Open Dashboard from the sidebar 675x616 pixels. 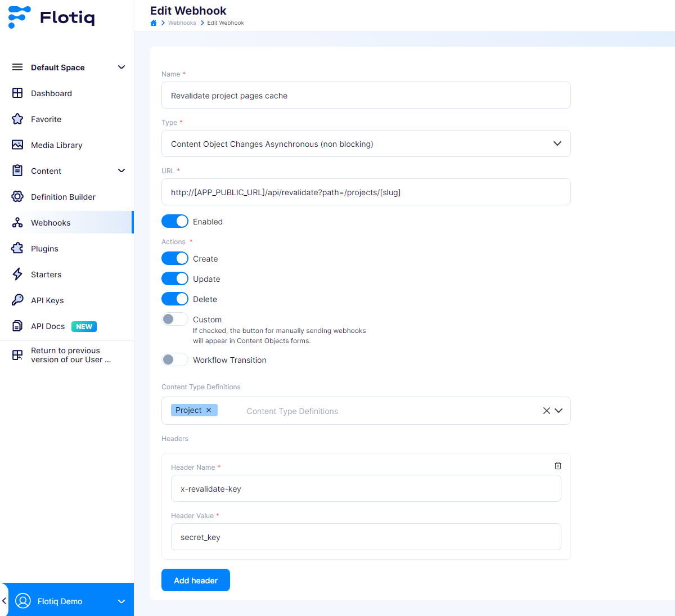(x=67, y=93)
